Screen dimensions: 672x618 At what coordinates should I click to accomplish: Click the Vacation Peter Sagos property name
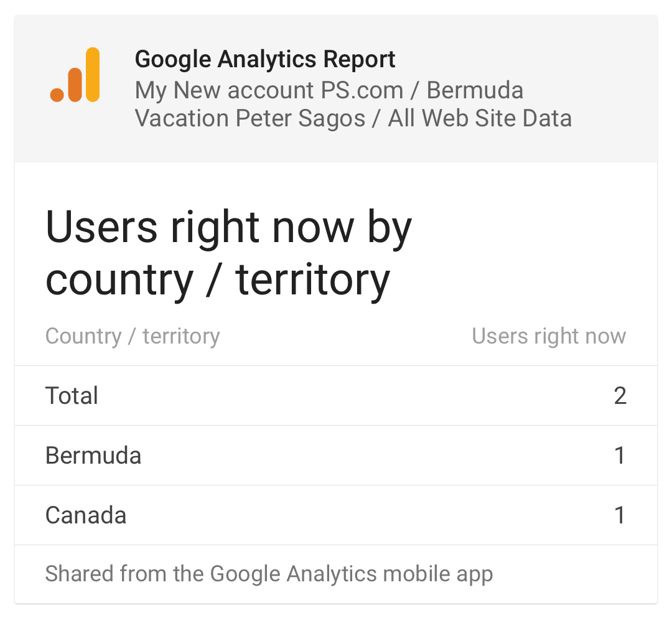tap(250, 118)
